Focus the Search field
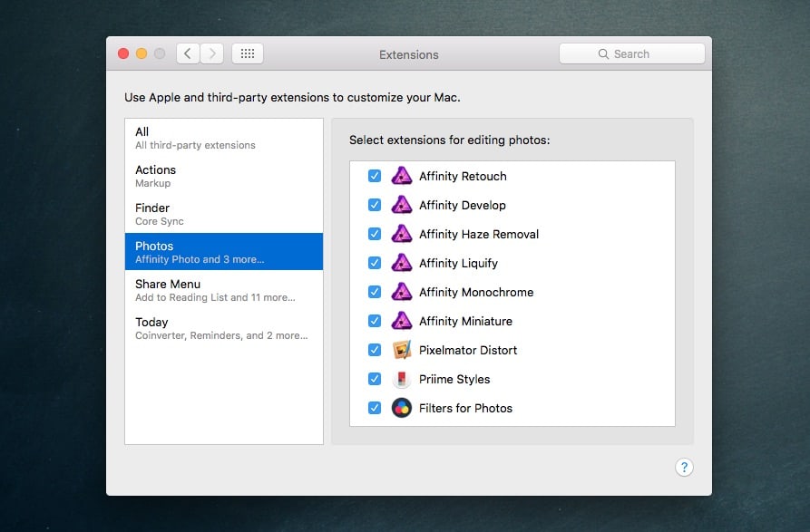Screen dimensions: 810x532 [x=632, y=53]
